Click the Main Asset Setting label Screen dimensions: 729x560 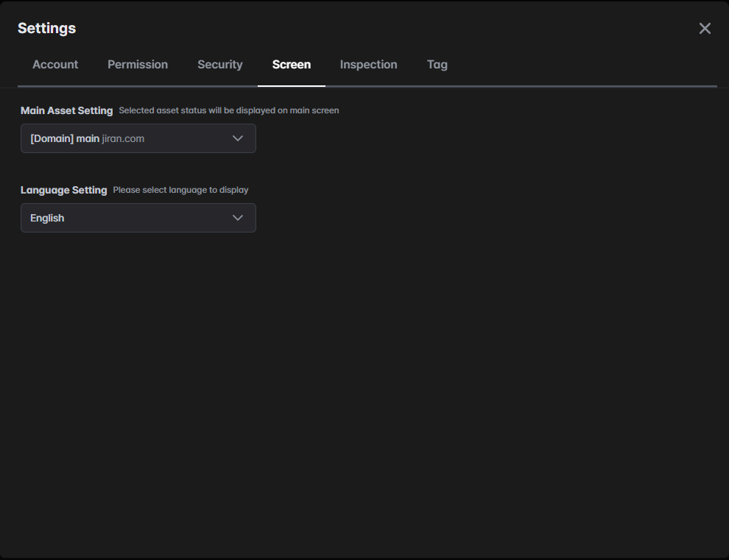66,110
